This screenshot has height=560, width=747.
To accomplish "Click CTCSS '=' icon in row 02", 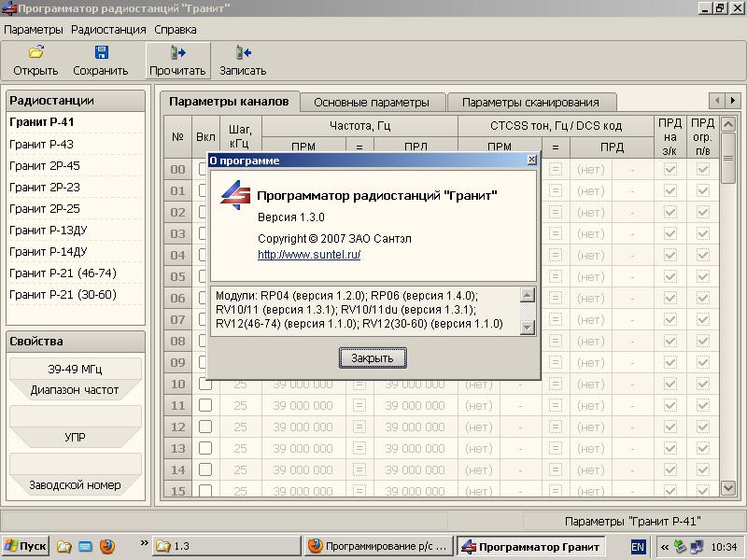I will click(556, 212).
